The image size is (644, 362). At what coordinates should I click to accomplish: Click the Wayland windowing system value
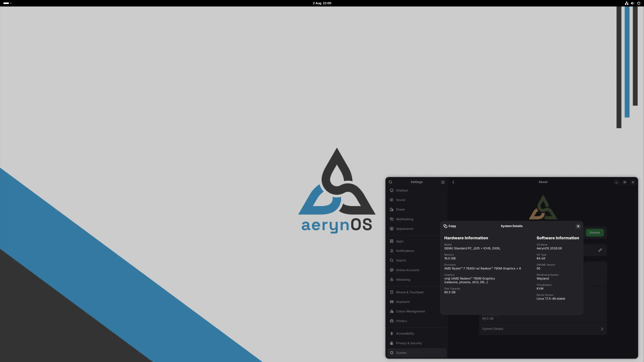click(x=543, y=279)
